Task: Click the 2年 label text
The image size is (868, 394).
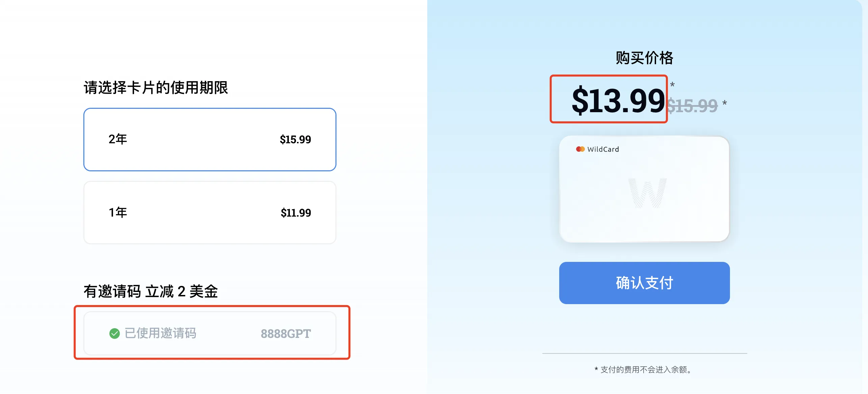Action: (x=118, y=139)
